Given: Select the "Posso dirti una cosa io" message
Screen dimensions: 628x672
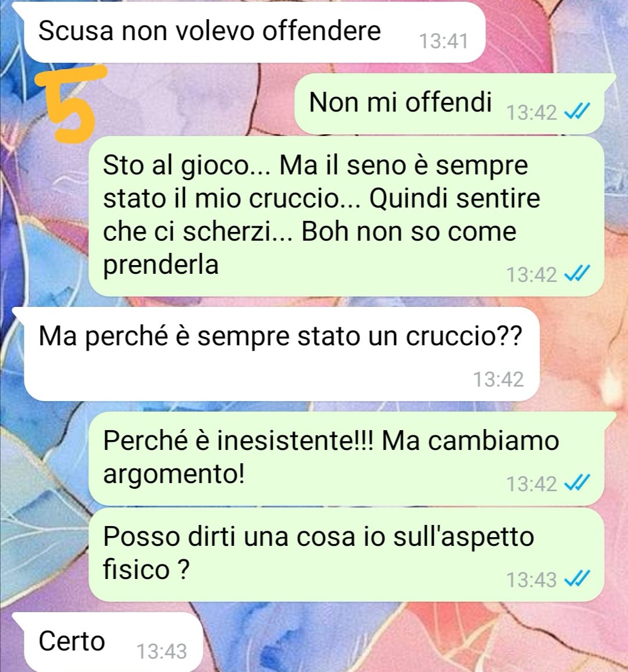Looking at the screenshot, I should [x=347, y=555].
